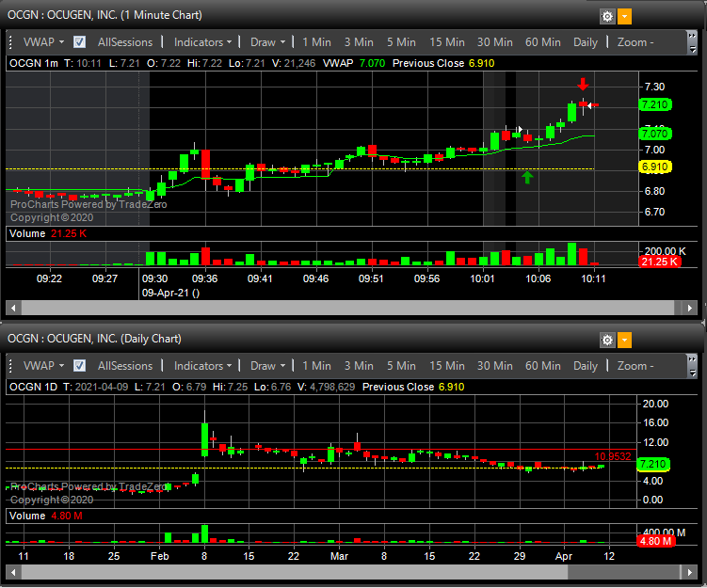Click Zoom - in Daily Chart toolbar
Image resolution: width=707 pixels, height=588 pixels.
(635, 365)
